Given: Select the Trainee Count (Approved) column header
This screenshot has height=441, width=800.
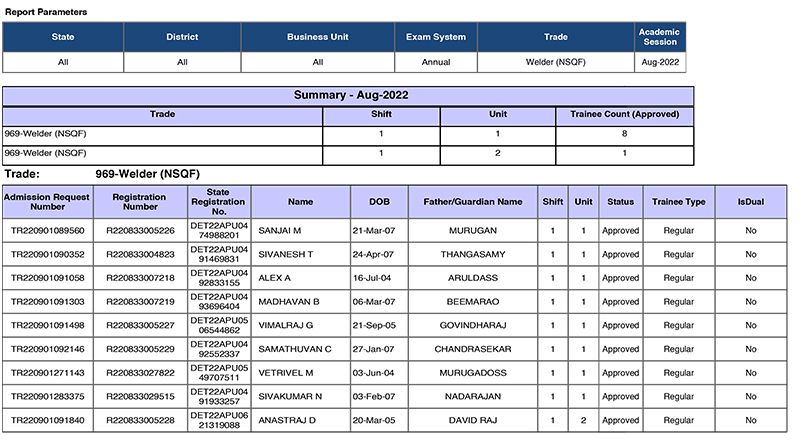Looking at the screenshot, I should (x=624, y=114).
